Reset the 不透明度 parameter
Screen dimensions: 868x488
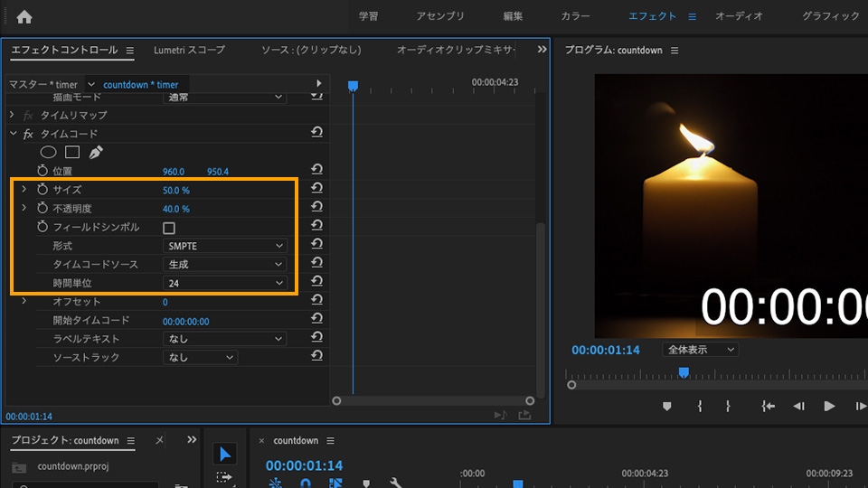click(316, 207)
